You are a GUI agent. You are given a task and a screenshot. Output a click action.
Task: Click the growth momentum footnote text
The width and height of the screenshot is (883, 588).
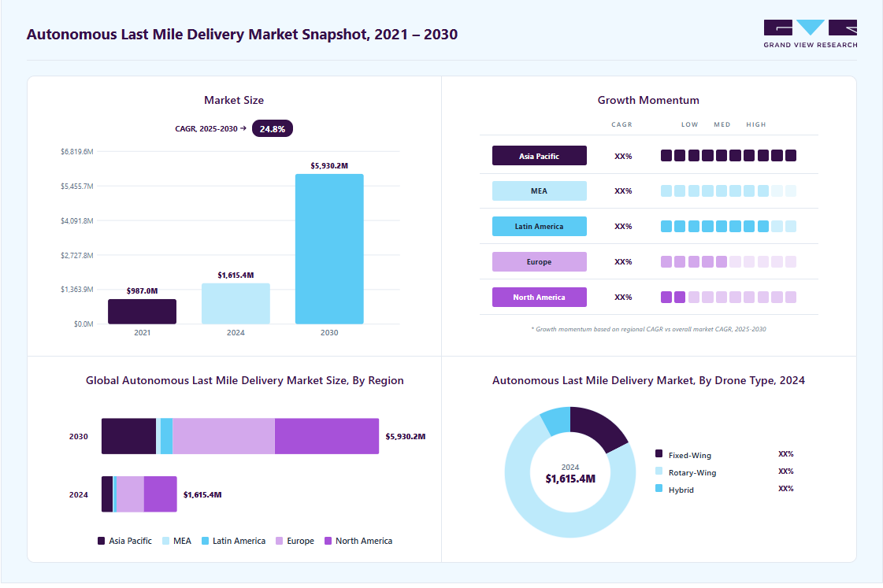(x=648, y=329)
